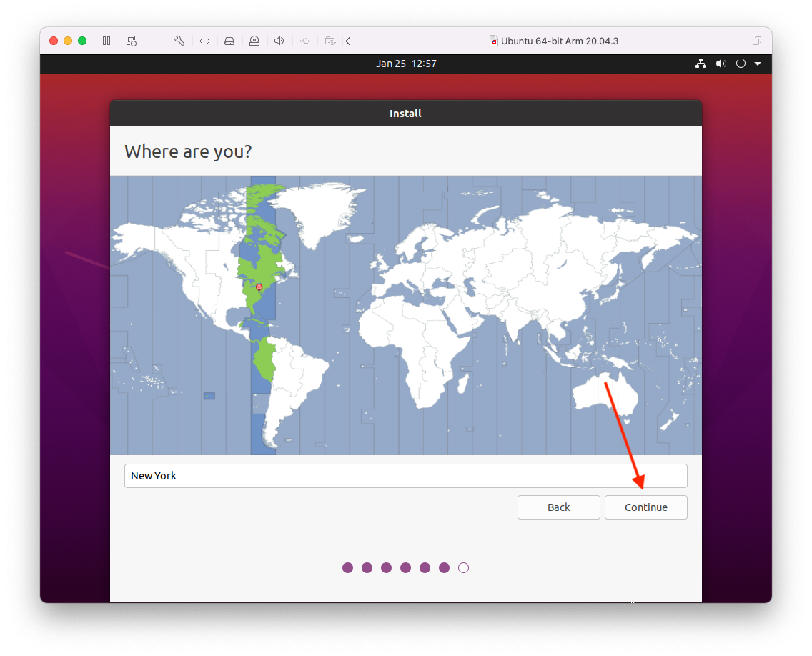Click the New York location text field
Viewport: 812px width, 656px height.
(x=405, y=476)
